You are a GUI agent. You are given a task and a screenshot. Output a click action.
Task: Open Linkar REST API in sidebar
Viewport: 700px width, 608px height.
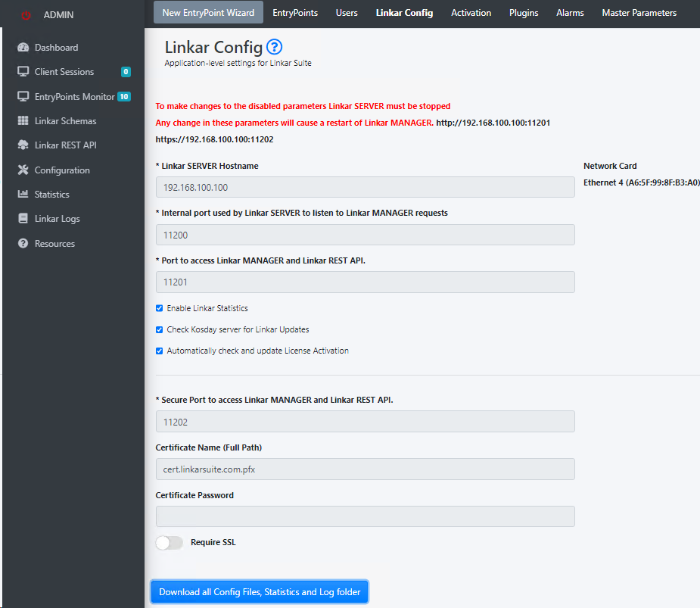pos(66,145)
